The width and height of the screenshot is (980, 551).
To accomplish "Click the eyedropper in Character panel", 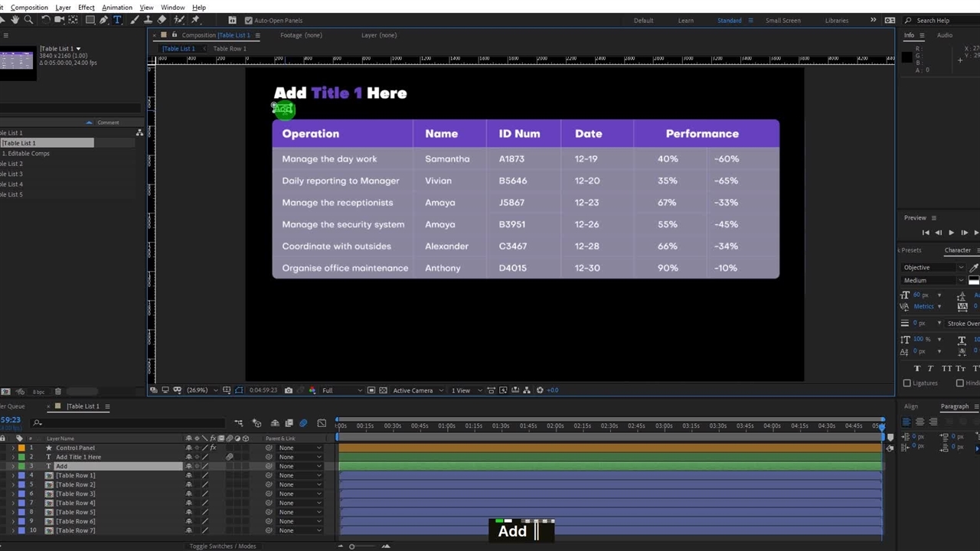I will click(x=973, y=268).
